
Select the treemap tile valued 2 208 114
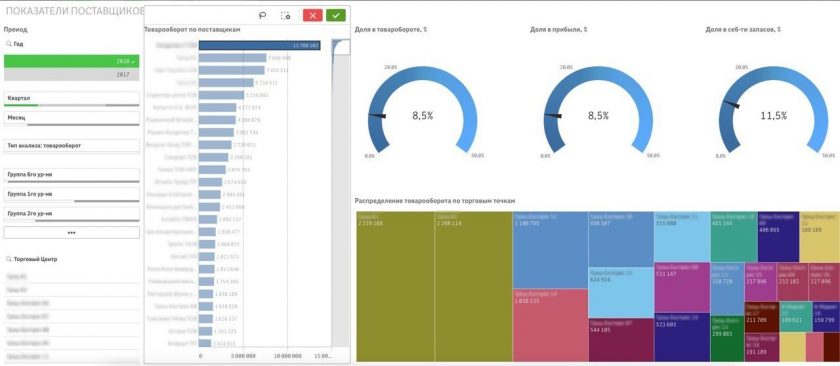tap(474, 286)
